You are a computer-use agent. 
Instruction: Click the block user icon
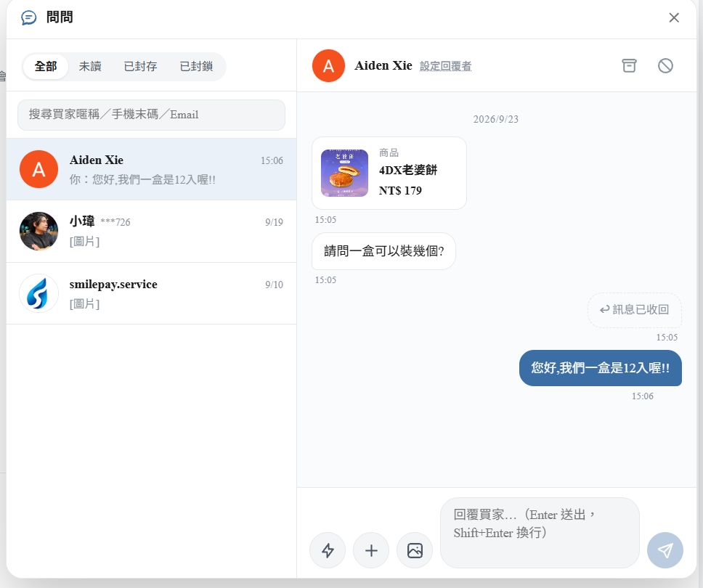[665, 65]
